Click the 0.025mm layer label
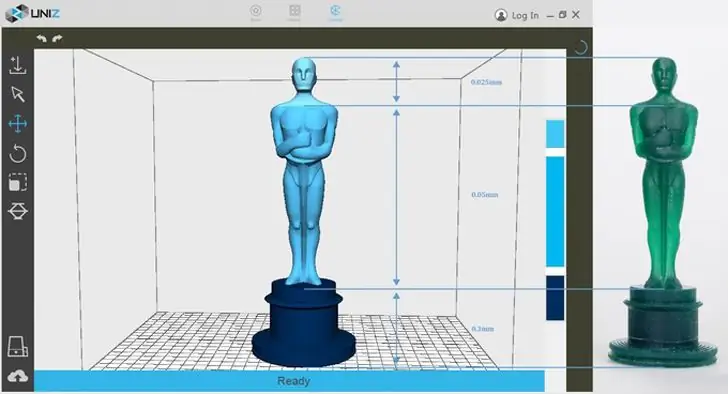The image size is (728, 394). [486, 82]
